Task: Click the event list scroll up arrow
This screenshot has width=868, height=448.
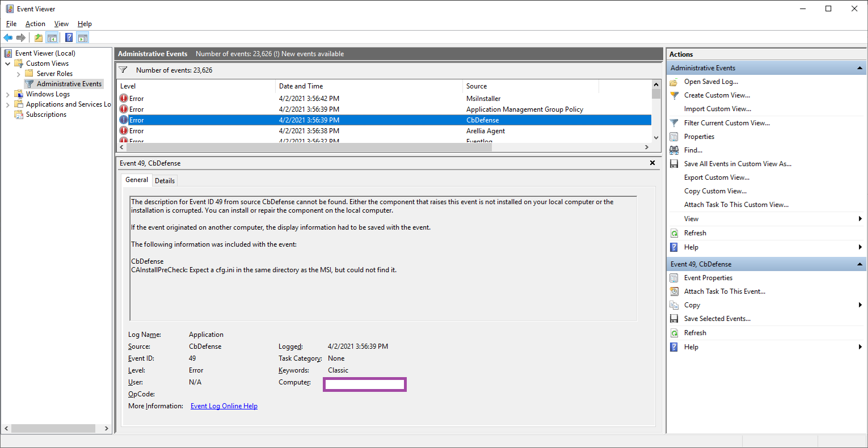Action: pos(656,84)
